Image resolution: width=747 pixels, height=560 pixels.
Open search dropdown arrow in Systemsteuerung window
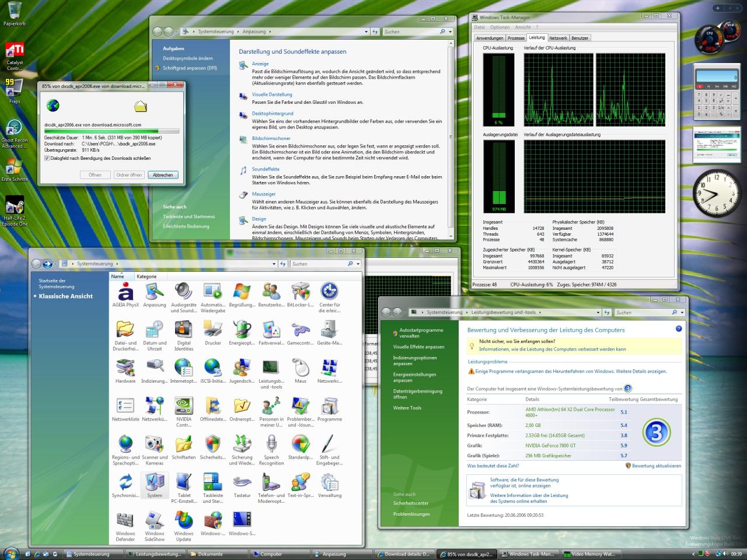[x=358, y=264]
